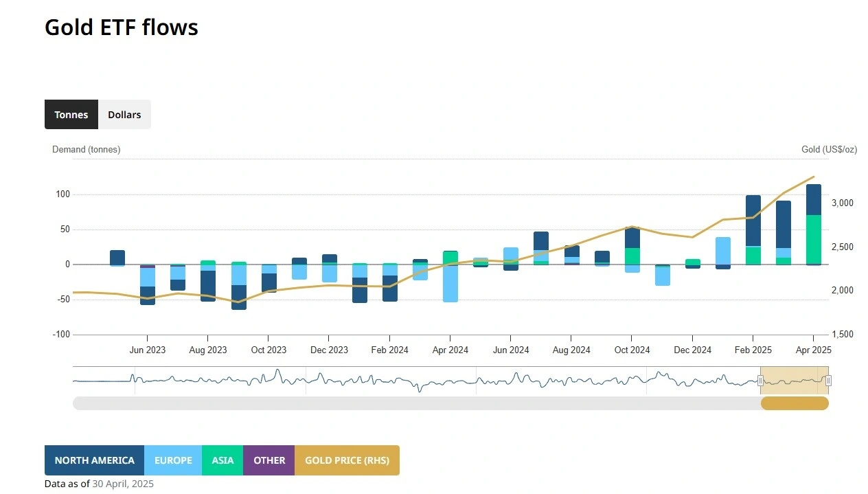
Task: Select the April 2025 stacked bar
Action: pos(814,225)
